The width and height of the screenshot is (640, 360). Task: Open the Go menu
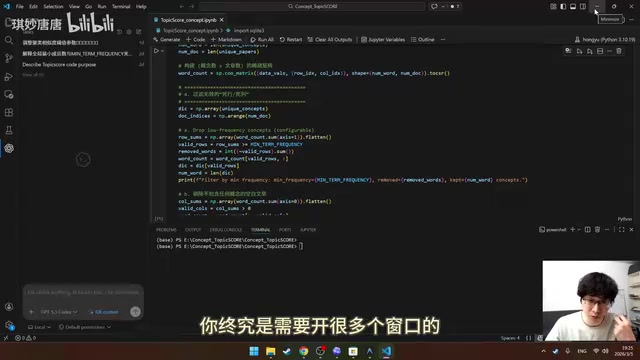click(x=88, y=7)
